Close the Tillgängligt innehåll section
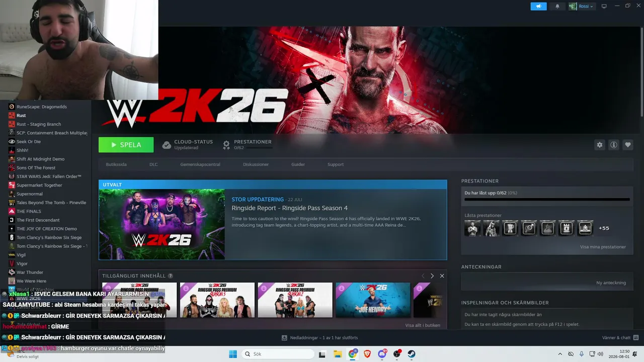 coord(442,276)
